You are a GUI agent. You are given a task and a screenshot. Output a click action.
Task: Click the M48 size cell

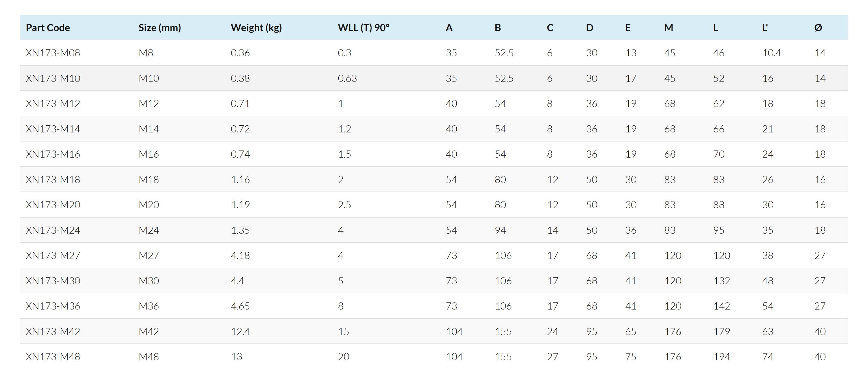point(149,357)
